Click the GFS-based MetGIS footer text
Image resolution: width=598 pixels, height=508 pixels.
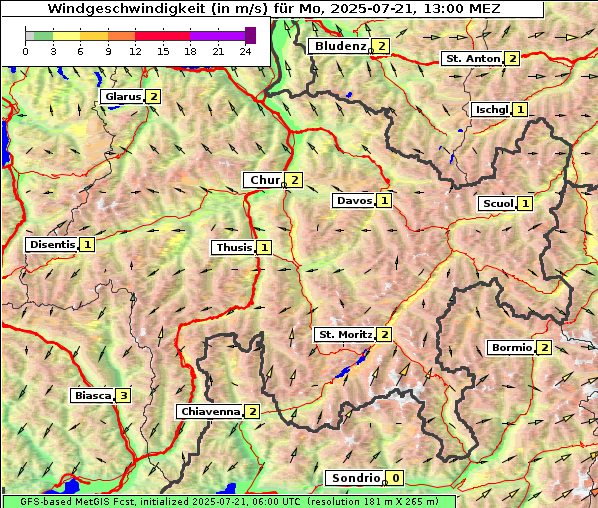229,502
